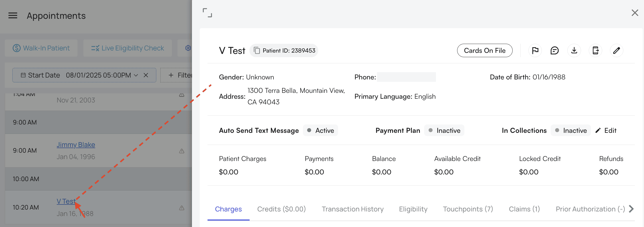
Task: Open the hamburger navigation menu
Action: 13,16
